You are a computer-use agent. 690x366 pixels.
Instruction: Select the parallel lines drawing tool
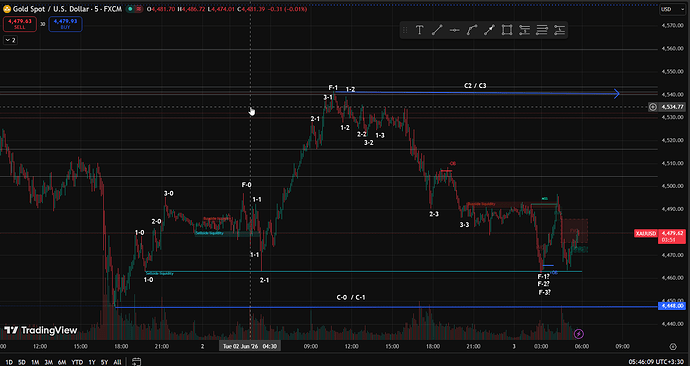542,30
